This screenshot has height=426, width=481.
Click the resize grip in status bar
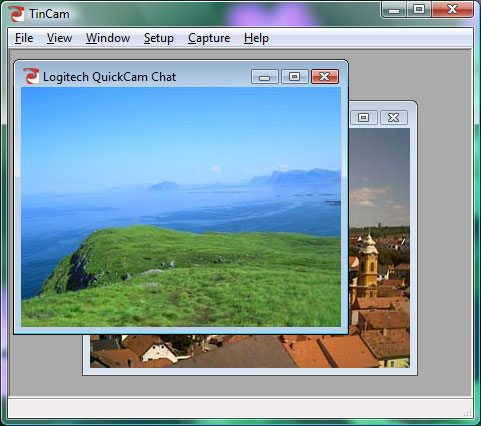point(467,413)
